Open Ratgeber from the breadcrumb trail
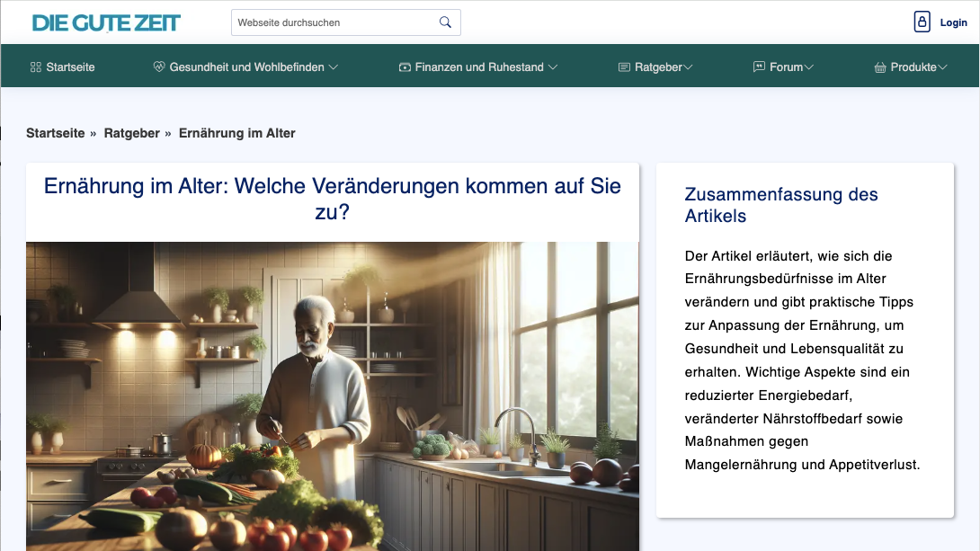This screenshot has width=980, height=551. (132, 132)
